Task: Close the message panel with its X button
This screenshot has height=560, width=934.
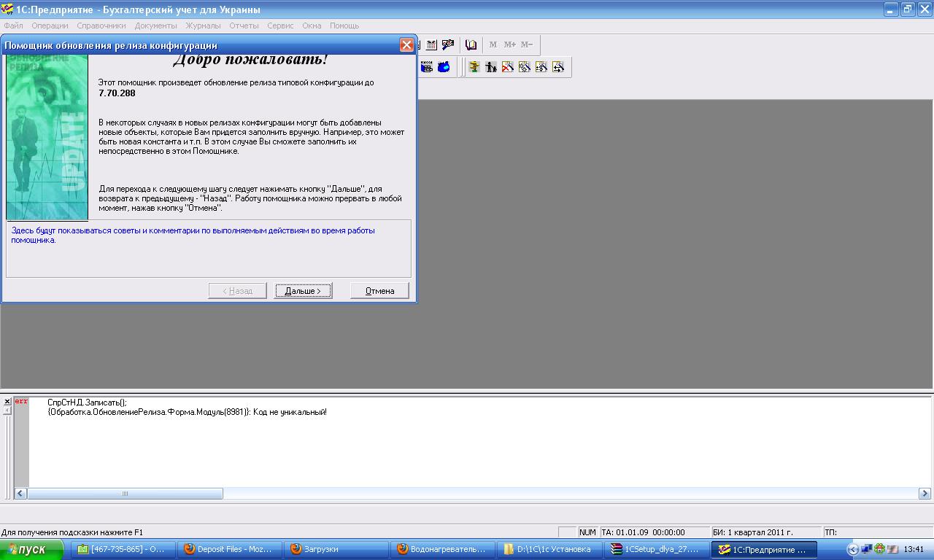Action: [7, 402]
